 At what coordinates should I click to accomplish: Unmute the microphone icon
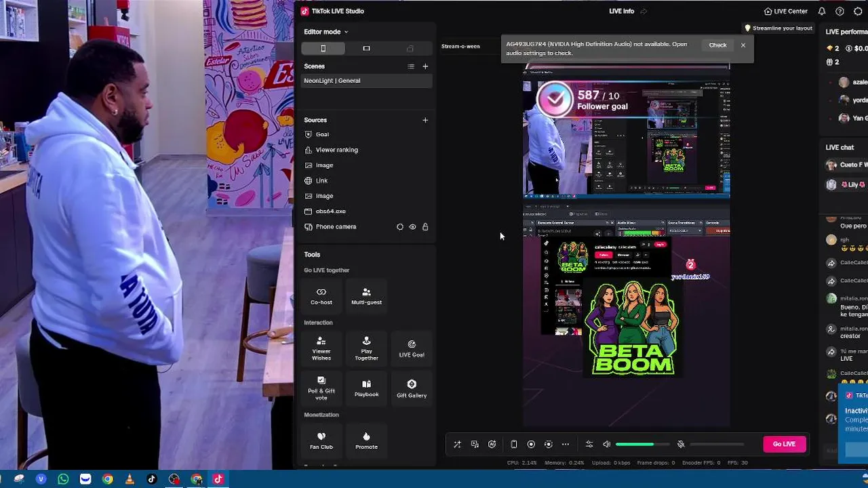(681, 445)
